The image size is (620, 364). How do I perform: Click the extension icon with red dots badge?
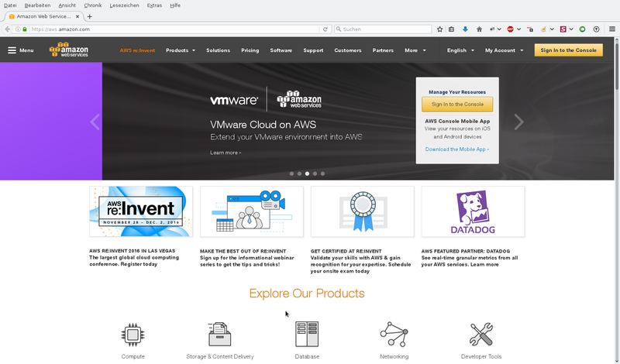[x=530, y=29]
